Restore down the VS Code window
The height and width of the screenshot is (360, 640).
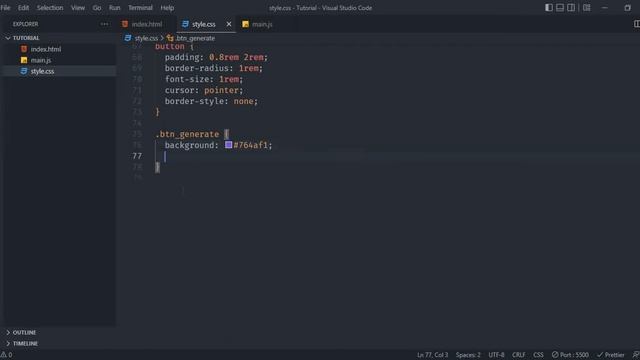click(x=627, y=8)
